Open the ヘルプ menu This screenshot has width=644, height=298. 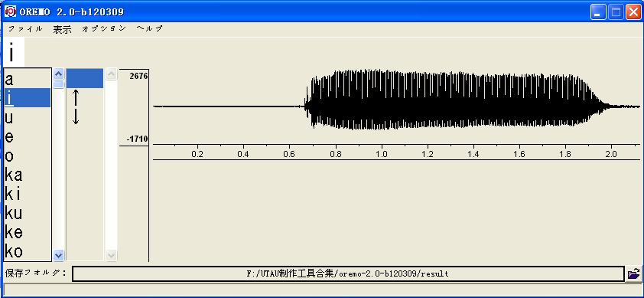[x=149, y=29]
